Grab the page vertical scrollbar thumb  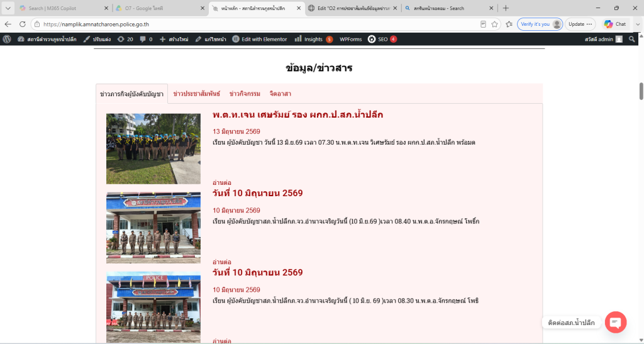[641, 91]
